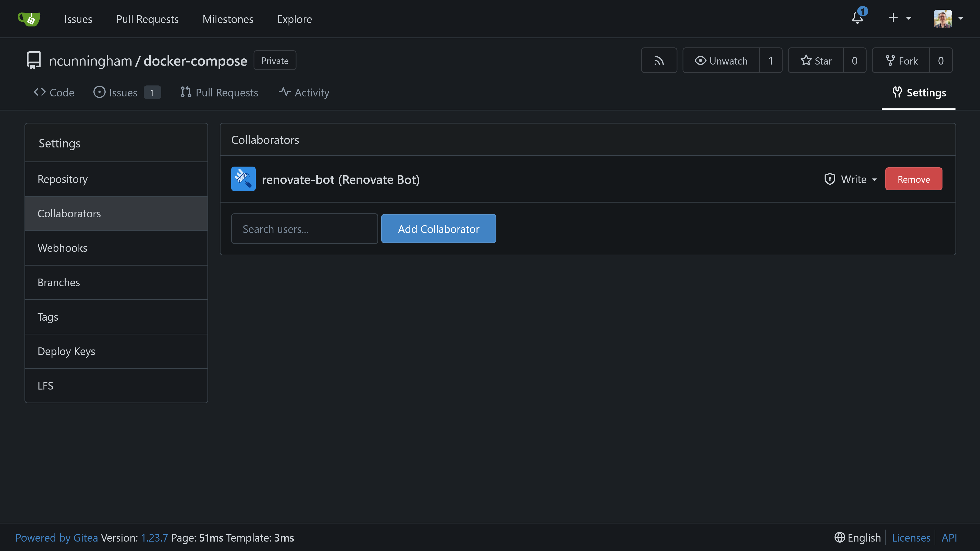Open the Powered by Gitea link

pyautogui.click(x=57, y=538)
